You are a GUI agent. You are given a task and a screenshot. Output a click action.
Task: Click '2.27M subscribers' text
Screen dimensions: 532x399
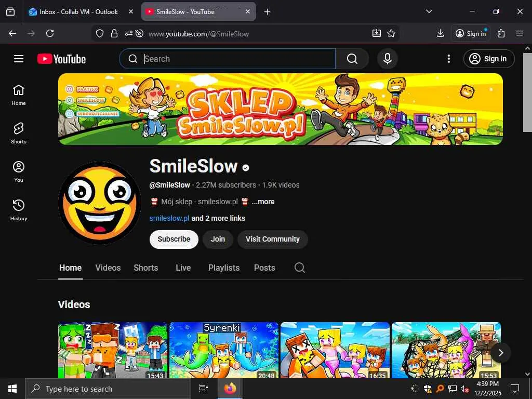point(226,185)
